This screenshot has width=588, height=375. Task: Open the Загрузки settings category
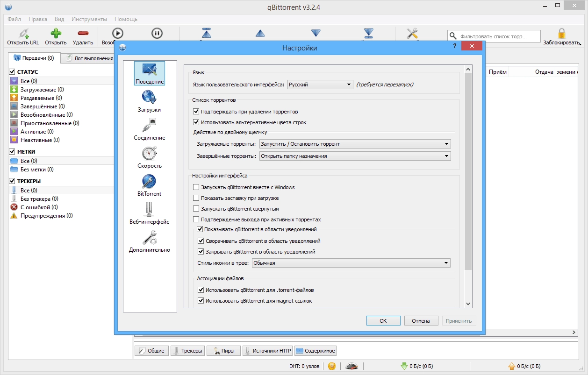(150, 101)
